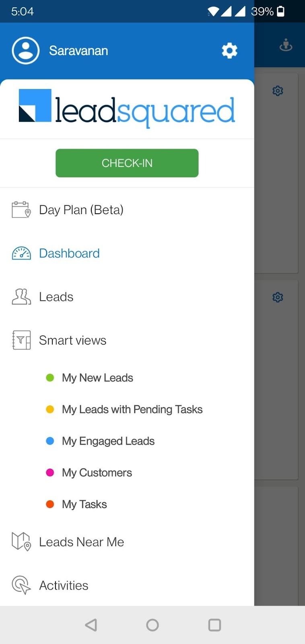Tap the Saravanan username
The width and height of the screenshot is (305, 644).
(78, 51)
